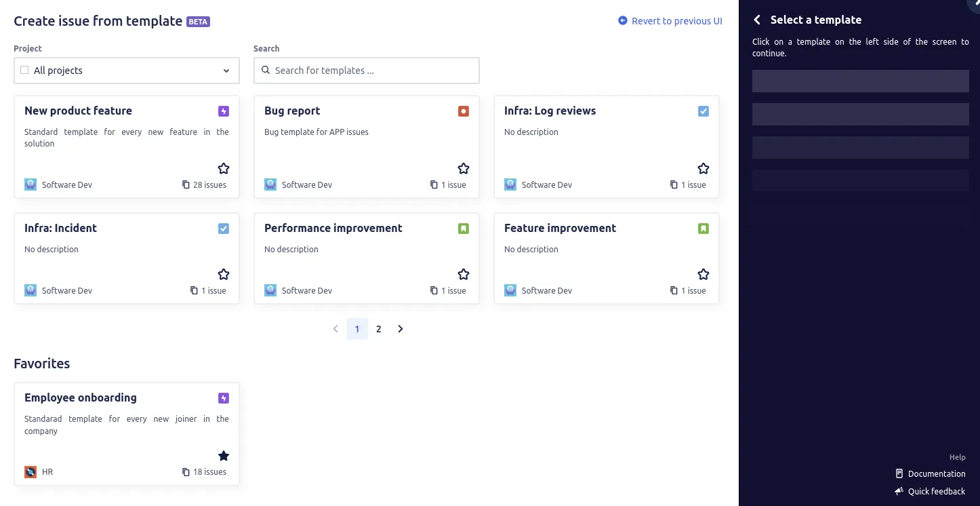Select the Employee onboarding template title
The width and height of the screenshot is (980, 506).
pos(81,397)
